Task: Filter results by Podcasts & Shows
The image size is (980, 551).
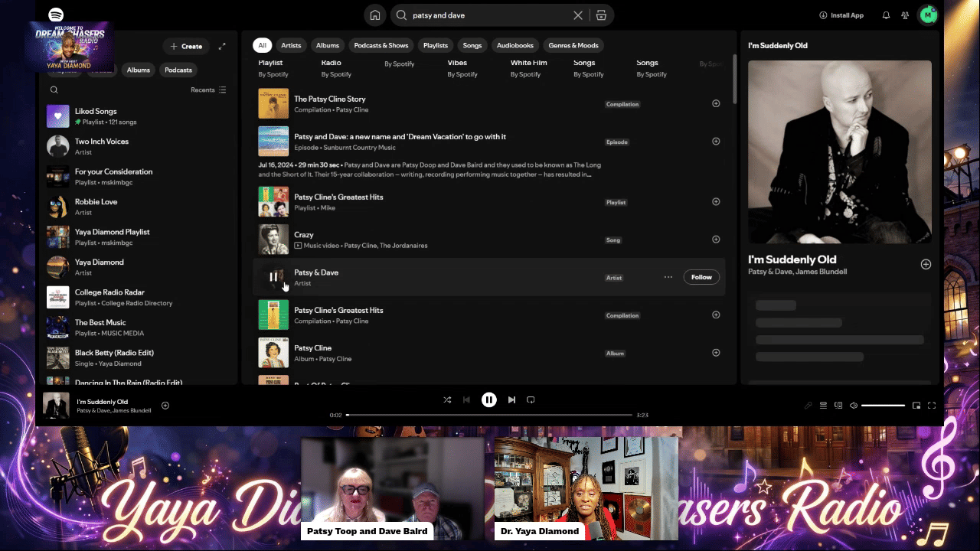Action: [x=381, y=45]
